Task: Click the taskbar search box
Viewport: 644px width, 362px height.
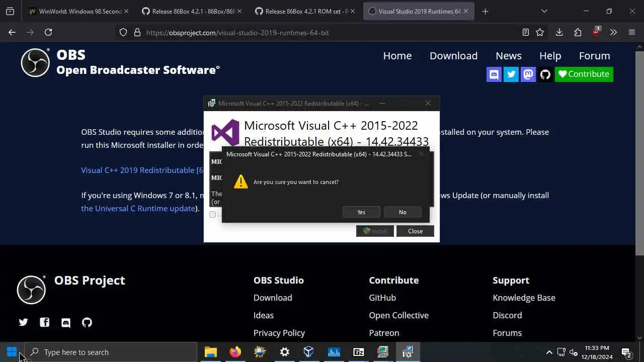Action: [111, 352]
